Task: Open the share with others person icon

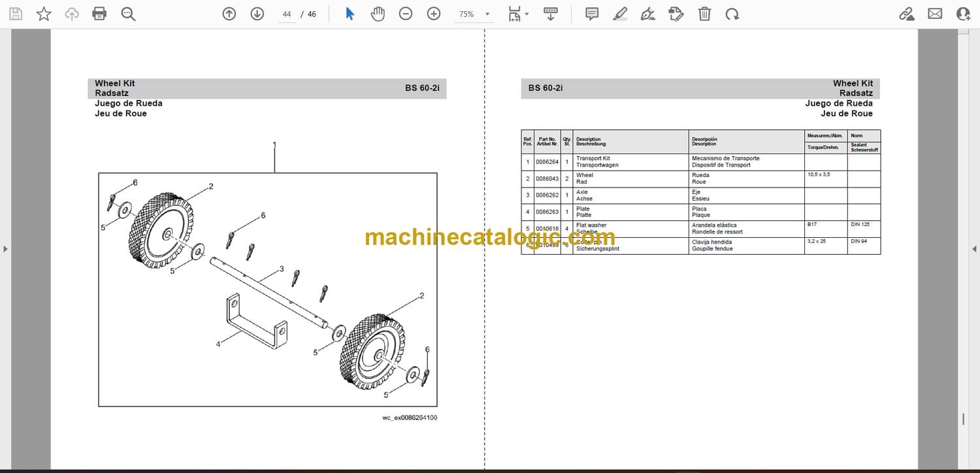Action: [963, 14]
